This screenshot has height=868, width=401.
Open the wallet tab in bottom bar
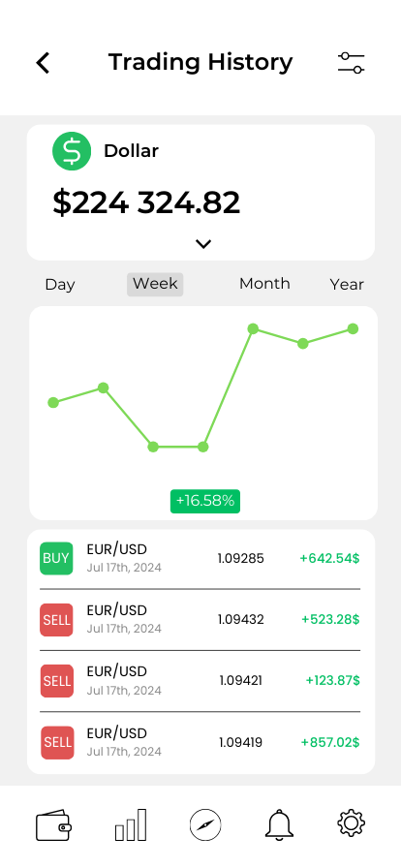[53, 825]
